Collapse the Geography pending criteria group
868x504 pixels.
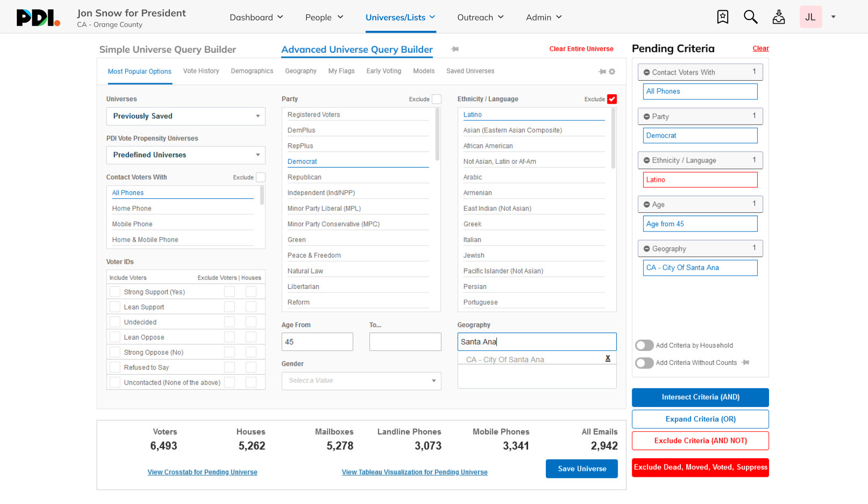(647, 249)
